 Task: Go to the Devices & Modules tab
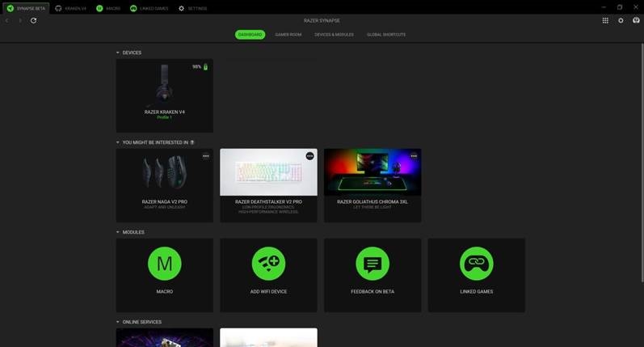click(x=334, y=35)
